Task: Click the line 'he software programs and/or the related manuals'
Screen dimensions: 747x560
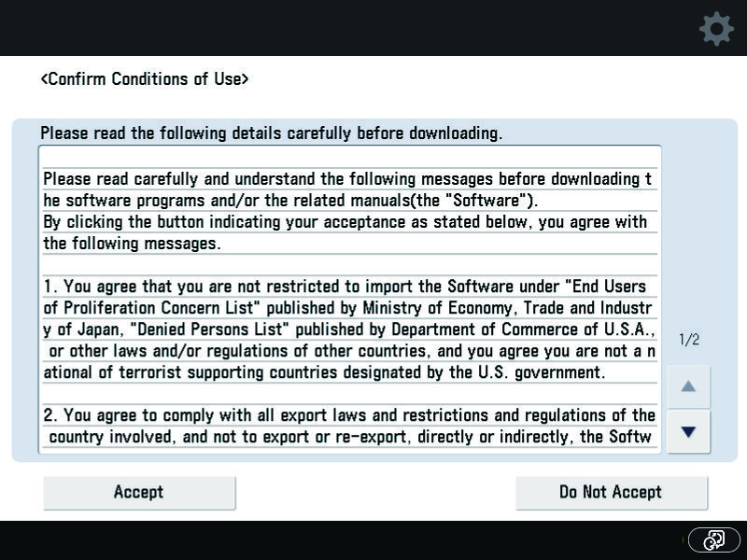Action: click(x=290, y=201)
